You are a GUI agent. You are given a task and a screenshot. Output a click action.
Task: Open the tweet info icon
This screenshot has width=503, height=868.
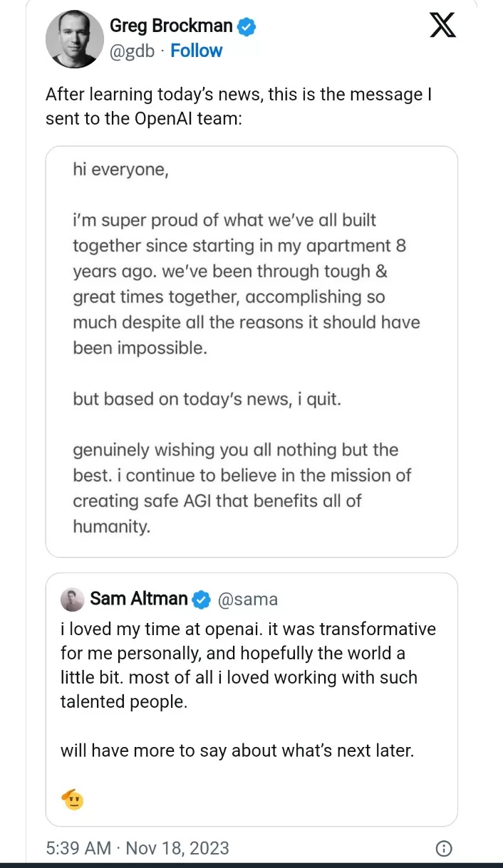coord(443,848)
